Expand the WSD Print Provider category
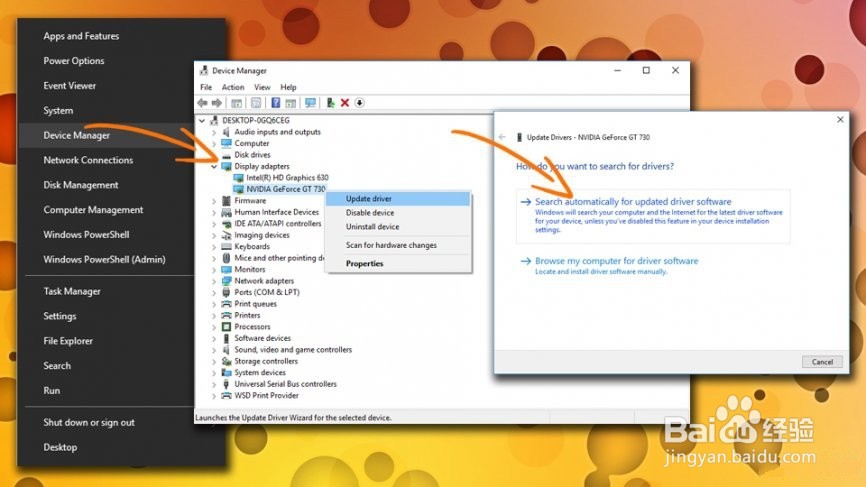This screenshot has width=866, height=487. [214, 396]
